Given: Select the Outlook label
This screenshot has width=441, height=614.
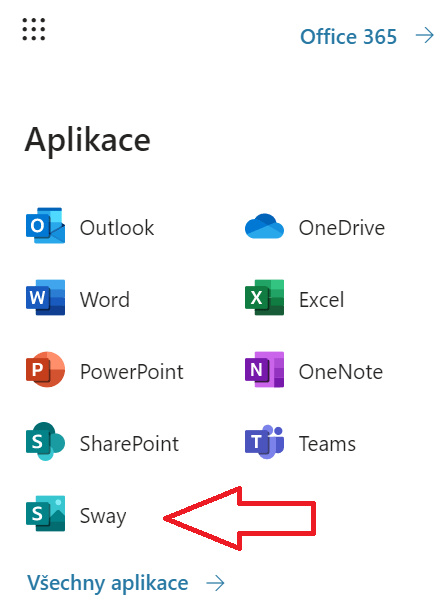Looking at the screenshot, I should (x=117, y=228).
